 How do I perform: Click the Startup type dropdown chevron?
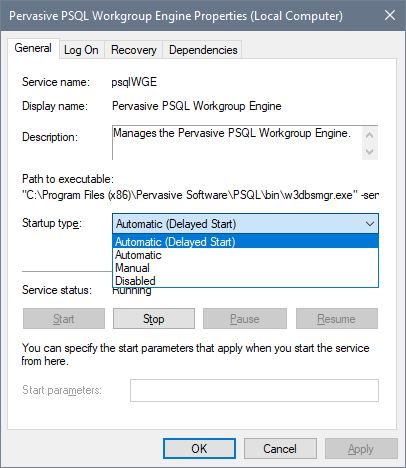click(x=370, y=224)
